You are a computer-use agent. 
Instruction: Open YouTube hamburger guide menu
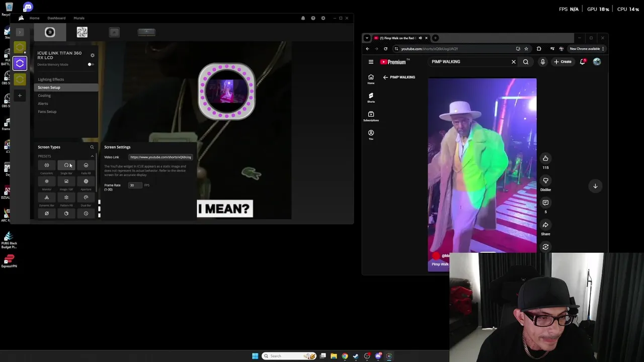coord(371,62)
